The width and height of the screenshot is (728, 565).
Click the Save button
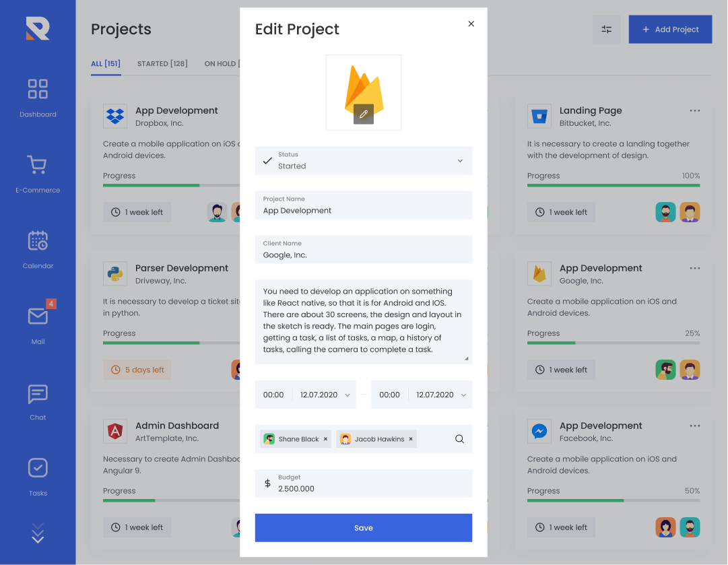(x=364, y=528)
